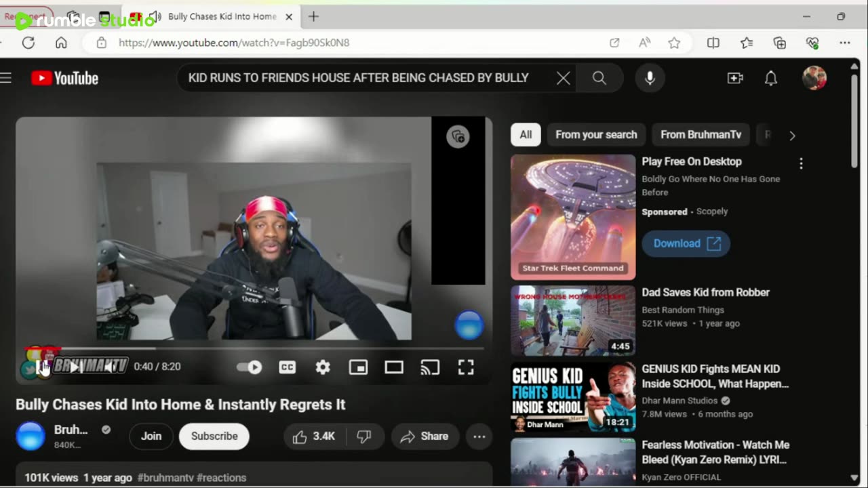The width and height of the screenshot is (868, 488).
Task: Dislike the video
Action: 364,436
